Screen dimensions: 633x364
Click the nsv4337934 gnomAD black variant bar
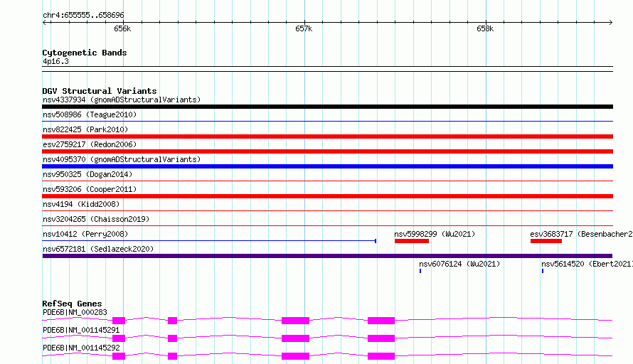[327, 107]
